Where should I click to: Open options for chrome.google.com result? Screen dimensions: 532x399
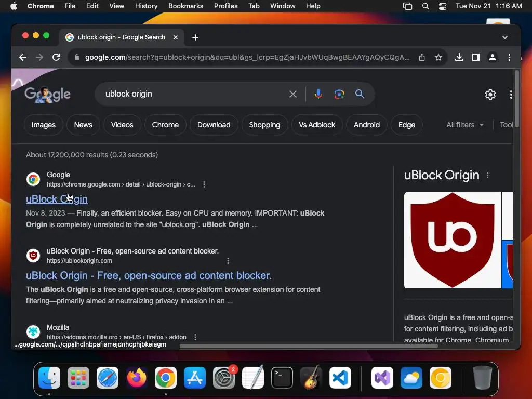click(x=204, y=184)
